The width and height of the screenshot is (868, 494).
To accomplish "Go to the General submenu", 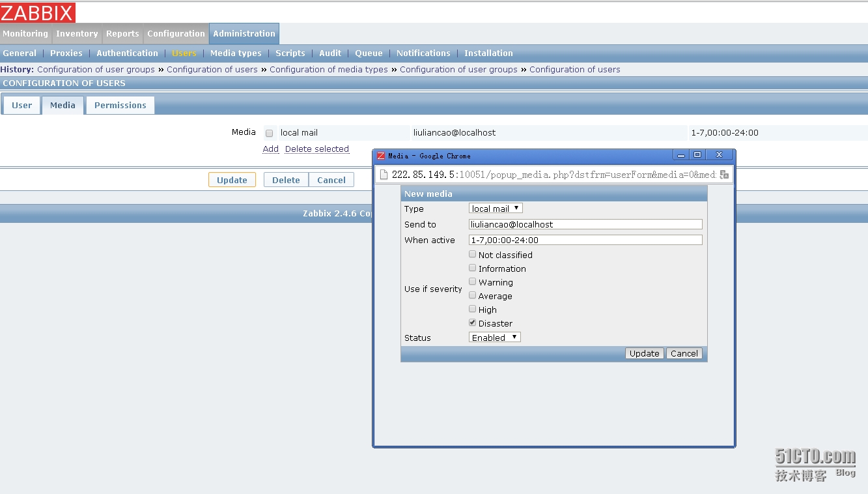I will click(x=20, y=53).
